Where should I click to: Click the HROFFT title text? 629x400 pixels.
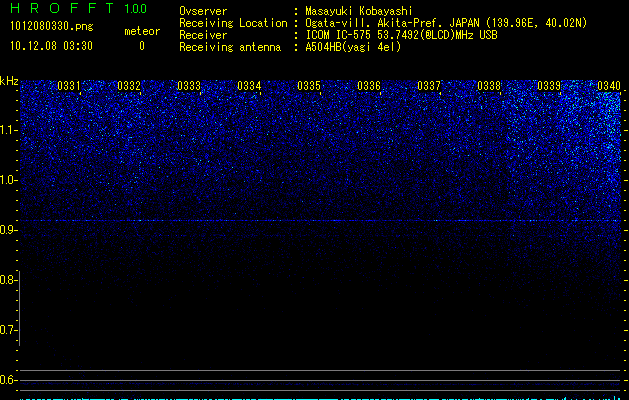click(x=62, y=8)
